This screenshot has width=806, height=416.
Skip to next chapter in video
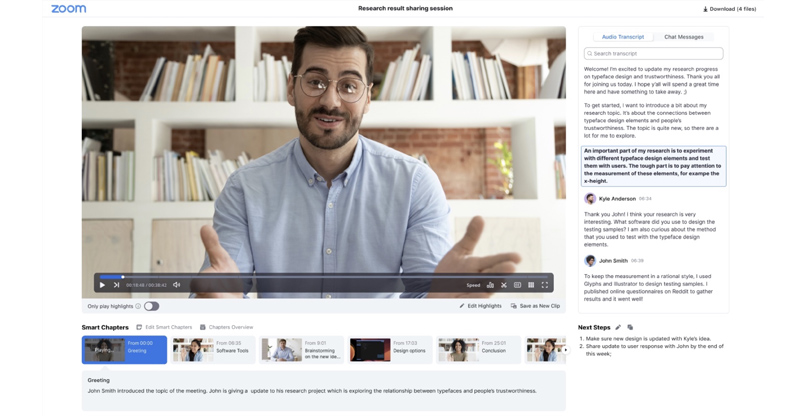pos(116,285)
